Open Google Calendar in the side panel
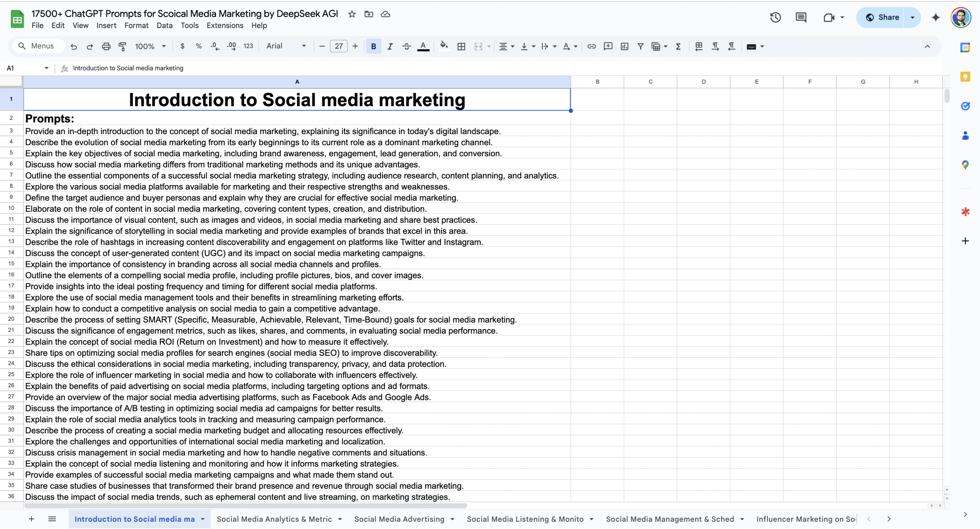The image size is (980, 529). tap(965, 47)
